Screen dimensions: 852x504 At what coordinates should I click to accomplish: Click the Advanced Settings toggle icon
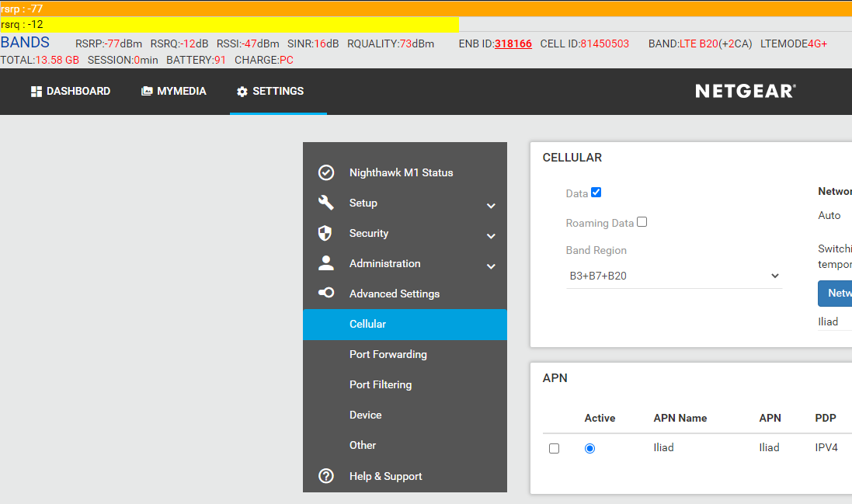click(326, 293)
